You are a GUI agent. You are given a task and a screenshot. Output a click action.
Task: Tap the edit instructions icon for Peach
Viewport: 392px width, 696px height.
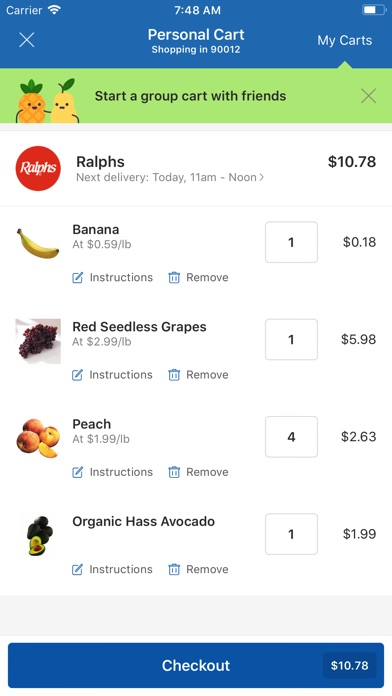(x=77, y=472)
